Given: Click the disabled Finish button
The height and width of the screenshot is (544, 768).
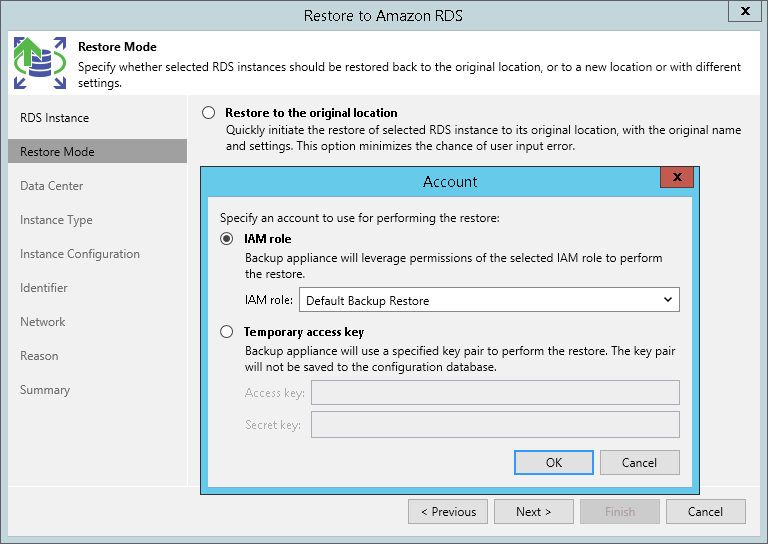Looking at the screenshot, I should 620,512.
